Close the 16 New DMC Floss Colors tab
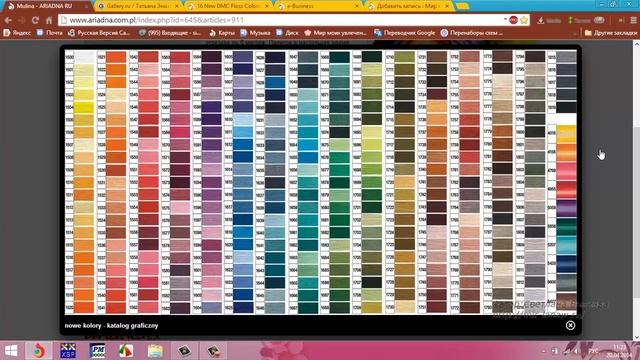The height and width of the screenshot is (360, 640). 267,6
